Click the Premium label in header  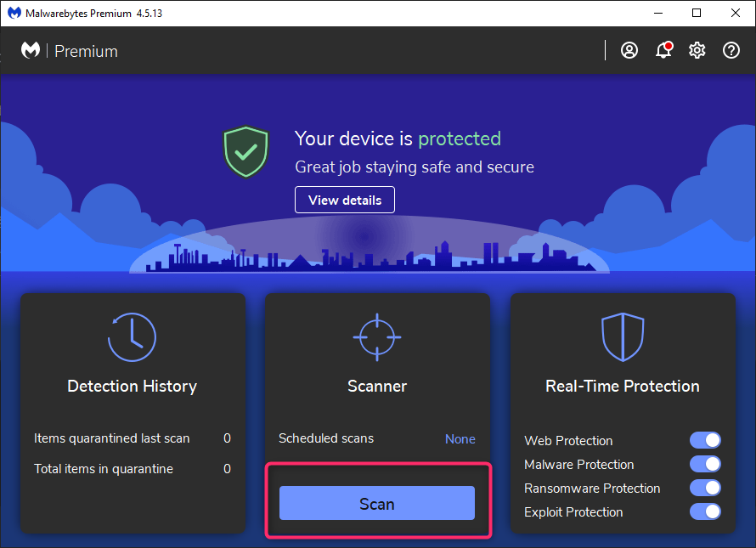[x=87, y=51]
